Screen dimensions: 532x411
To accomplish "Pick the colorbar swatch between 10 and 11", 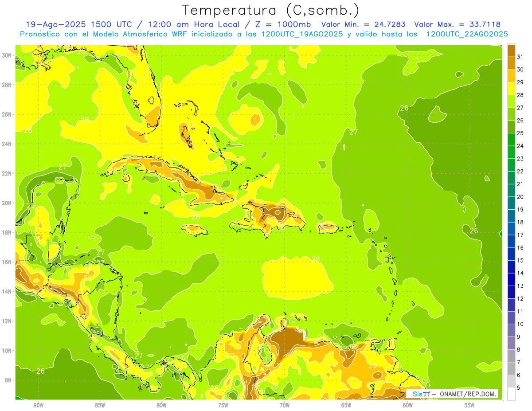I will [511, 317].
